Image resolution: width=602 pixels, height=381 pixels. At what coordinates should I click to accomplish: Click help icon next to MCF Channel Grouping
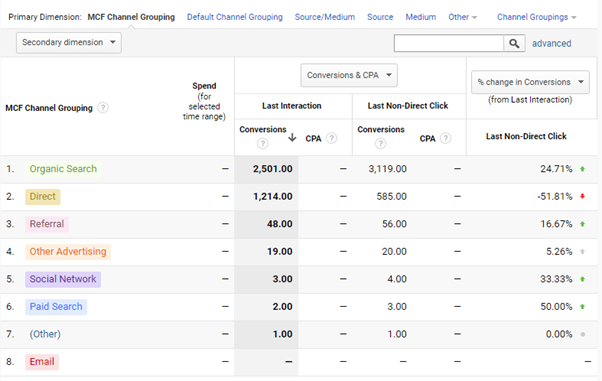(x=103, y=108)
